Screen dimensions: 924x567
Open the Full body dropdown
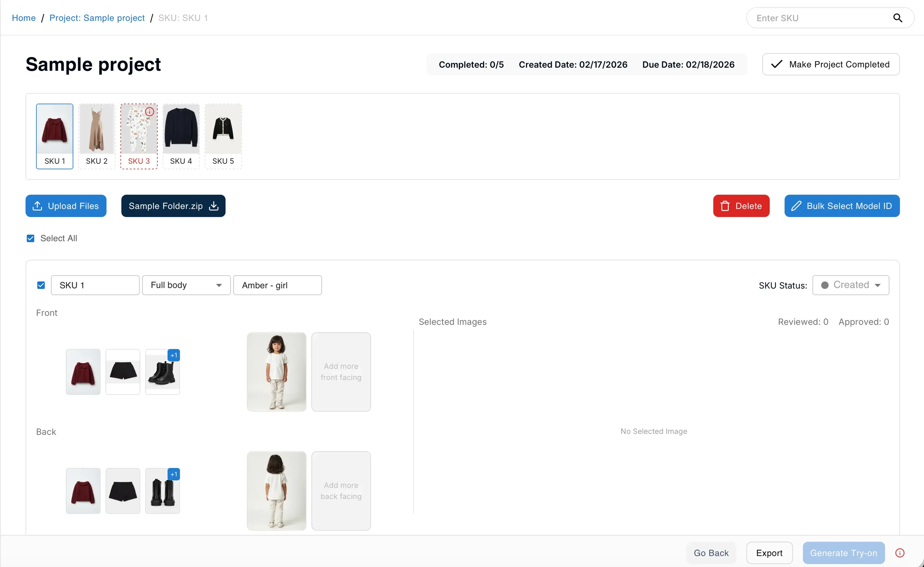click(x=186, y=285)
